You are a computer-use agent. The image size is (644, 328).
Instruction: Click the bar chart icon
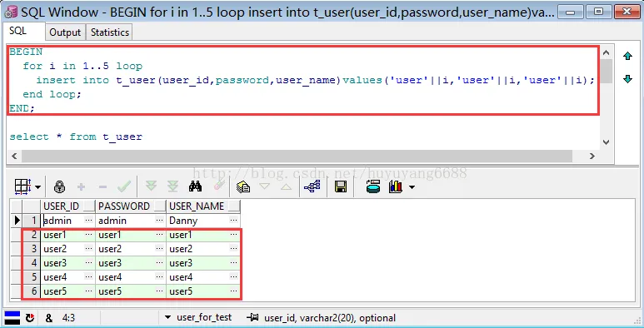click(x=395, y=186)
